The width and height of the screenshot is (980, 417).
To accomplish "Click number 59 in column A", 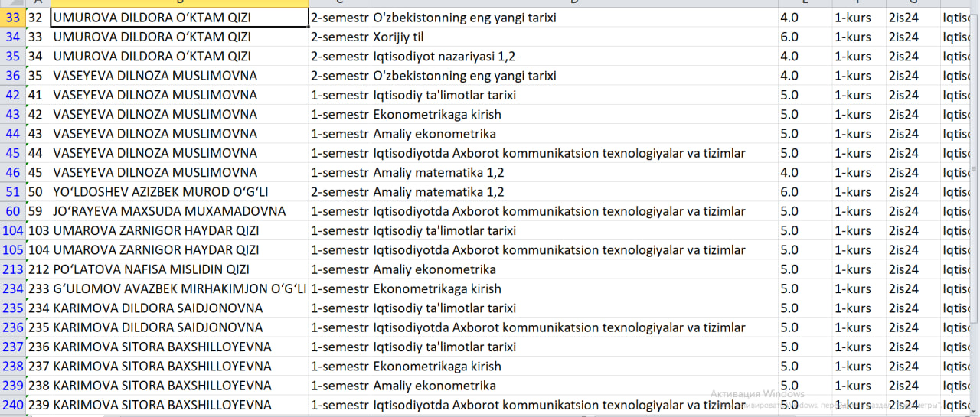I will tap(38, 211).
